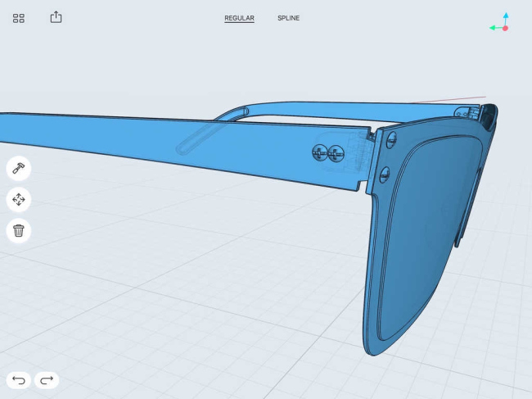This screenshot has width=532, height=399.
Task: Activate the move transform tool
Action: (x=19, y=199)
